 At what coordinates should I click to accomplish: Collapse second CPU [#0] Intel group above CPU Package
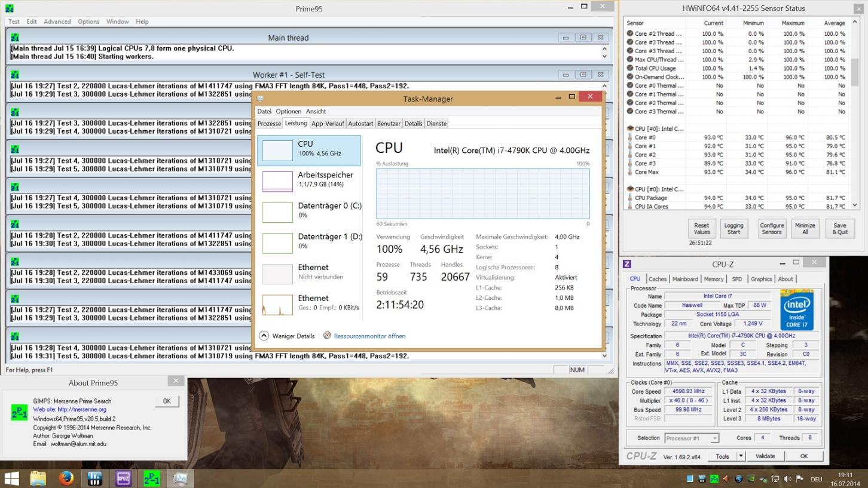tap(630, 189)
